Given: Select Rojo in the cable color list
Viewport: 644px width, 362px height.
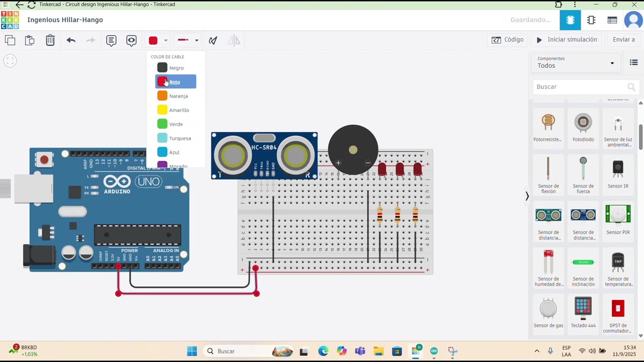Looking at the screenshot, I should coord(176,81).
